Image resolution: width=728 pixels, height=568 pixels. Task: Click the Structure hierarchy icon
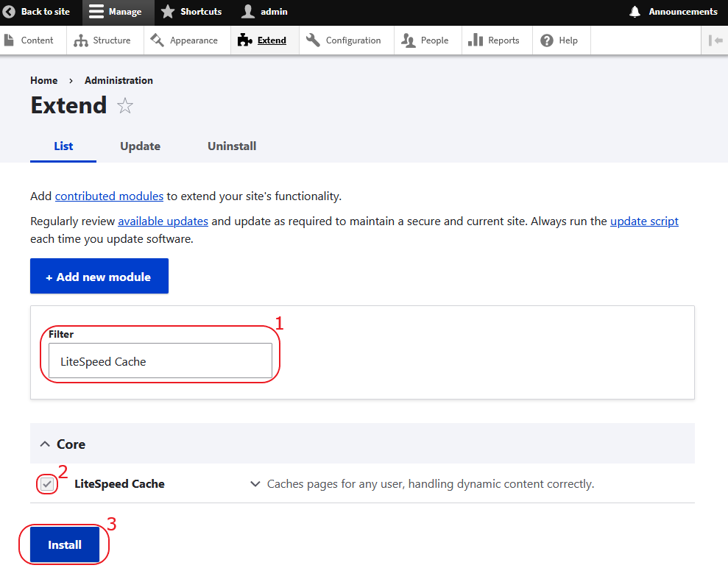pos(81,40)
